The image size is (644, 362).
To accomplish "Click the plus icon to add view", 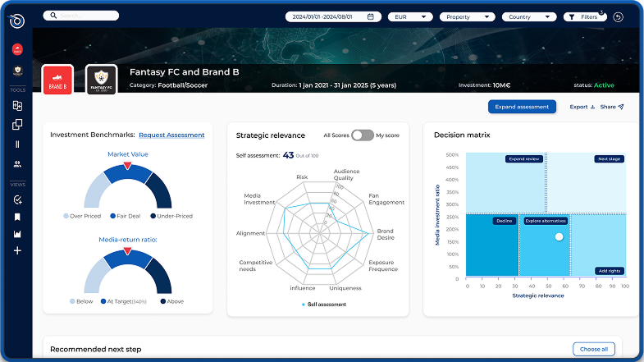I will click(17, 250).
